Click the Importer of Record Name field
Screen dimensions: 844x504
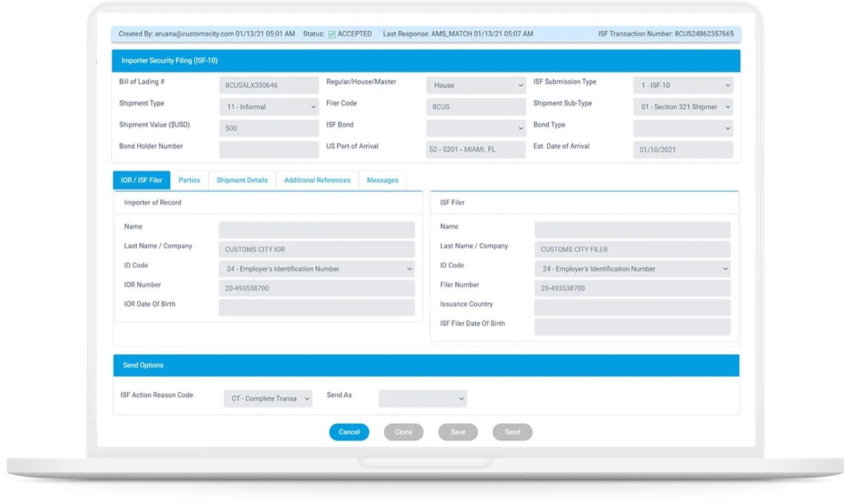click(316, 230)
